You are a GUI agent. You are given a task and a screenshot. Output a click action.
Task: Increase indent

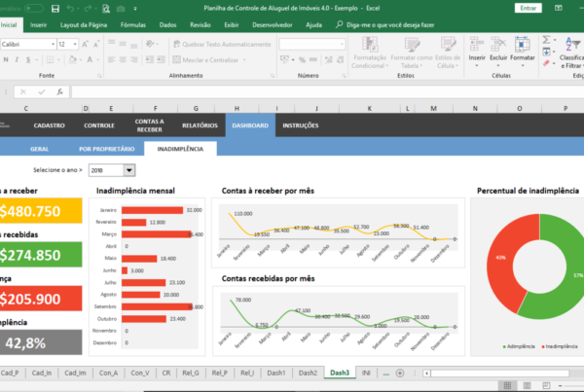click(x=161, y=59)
